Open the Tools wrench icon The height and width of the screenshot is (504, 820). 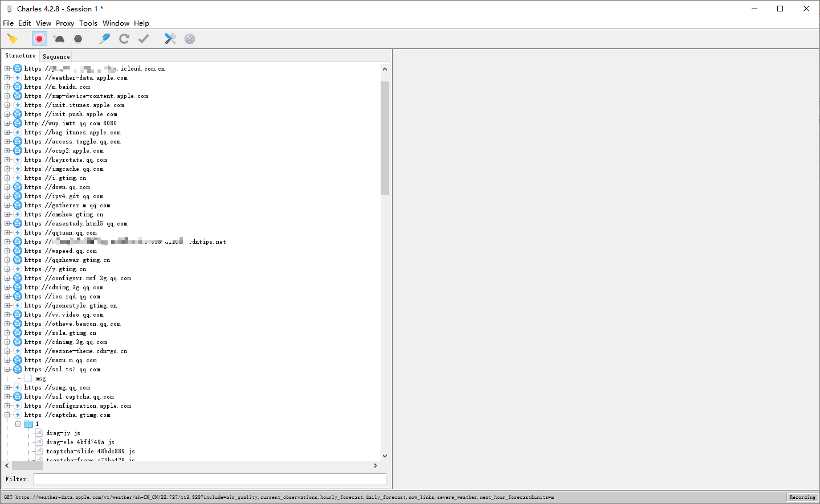tap(170, 39)
